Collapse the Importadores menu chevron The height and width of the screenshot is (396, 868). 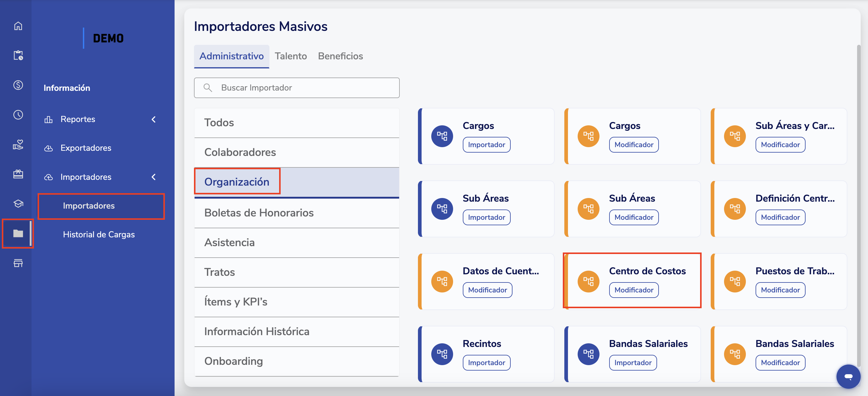(x=154, y=177)
